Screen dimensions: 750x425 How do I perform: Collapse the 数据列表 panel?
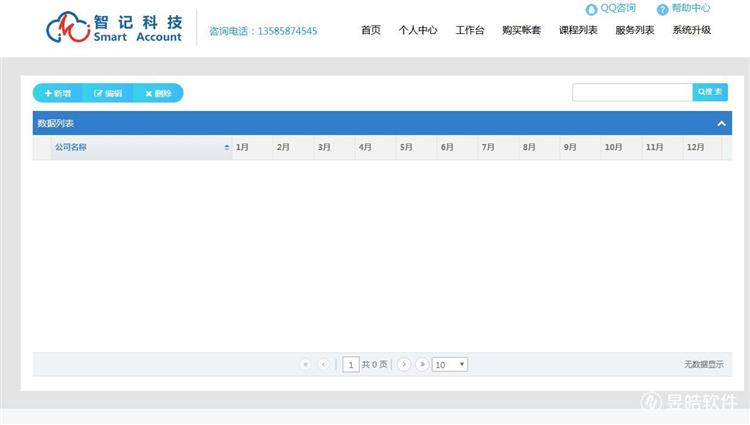click(x=722, y=123)
